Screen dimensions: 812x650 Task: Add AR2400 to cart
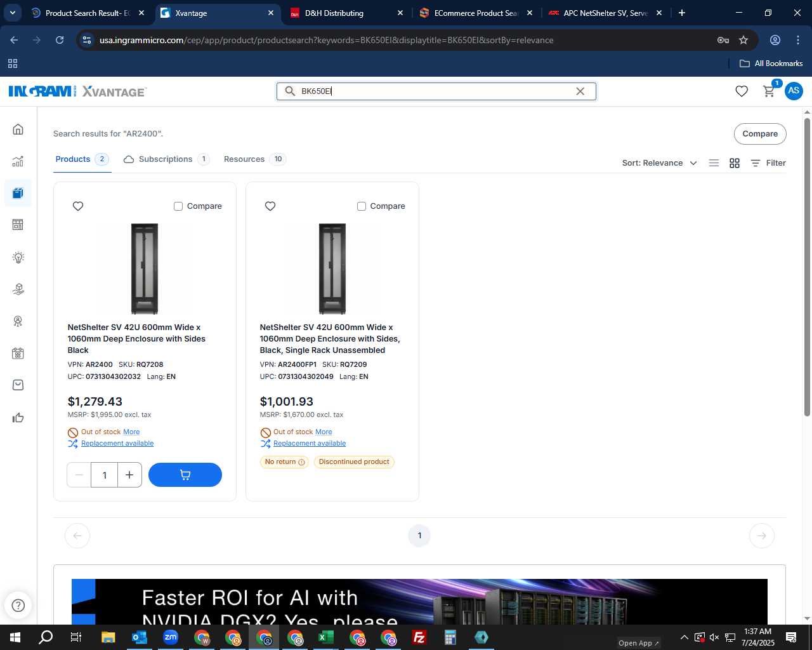185,475
